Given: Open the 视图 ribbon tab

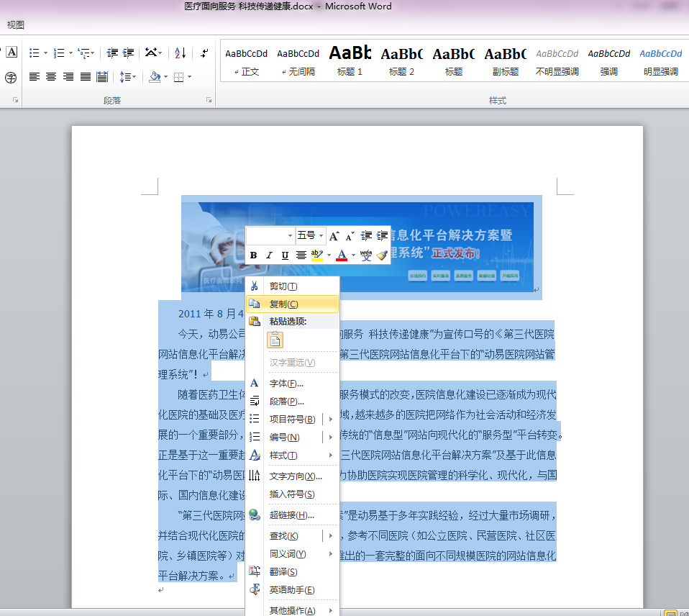Looking at the screenshot, I should tap(16, 25).
